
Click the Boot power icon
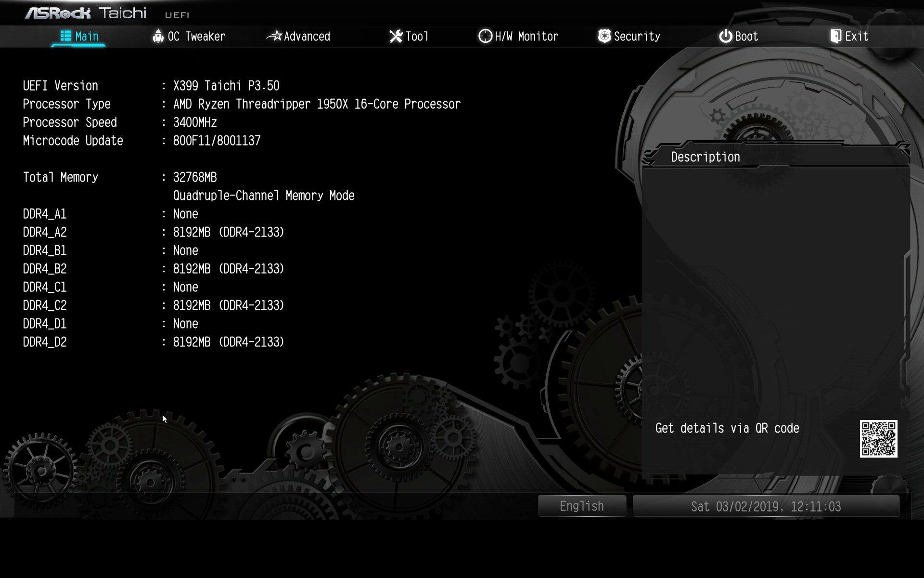pyautogui.click(x=725, y=36)
